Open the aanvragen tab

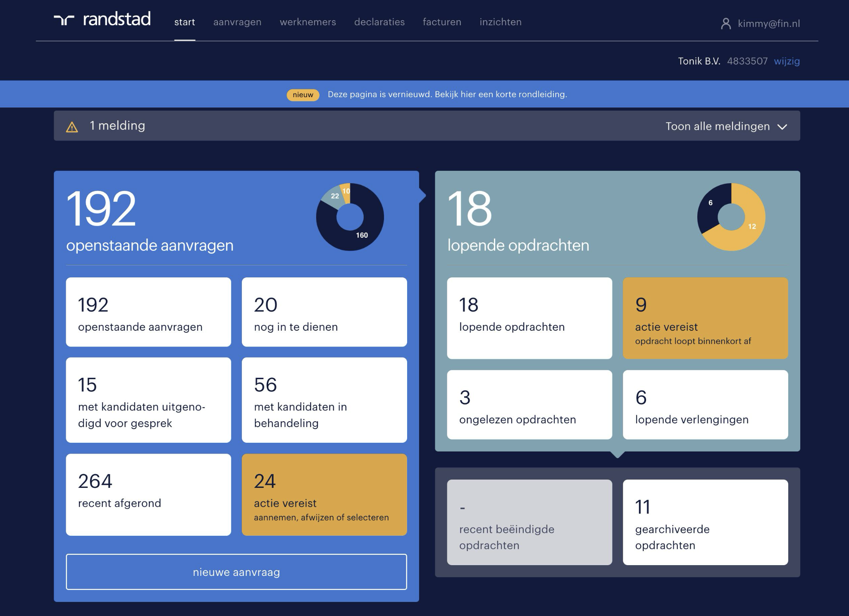click(237, 22)
